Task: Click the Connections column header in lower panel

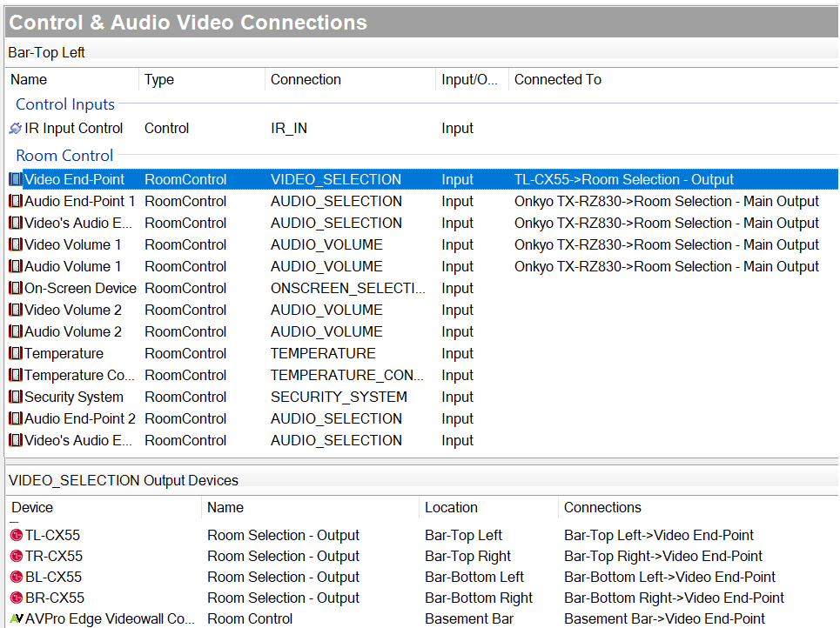Action: pos(602,508)
